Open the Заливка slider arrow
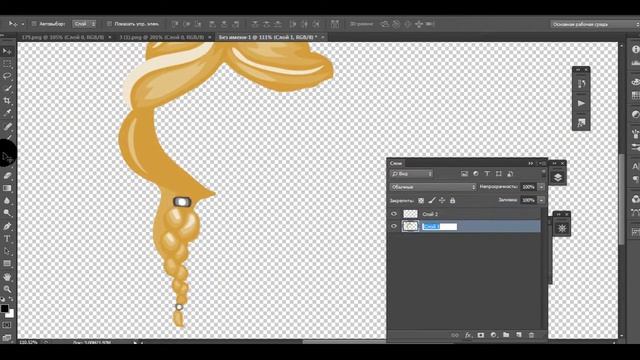640x360 pixels. 542,200
